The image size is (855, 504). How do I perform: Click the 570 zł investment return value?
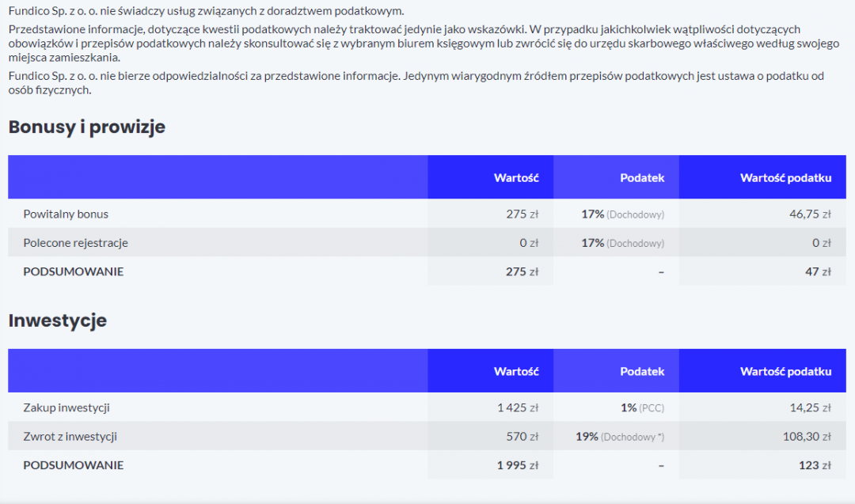coord(522,436)
